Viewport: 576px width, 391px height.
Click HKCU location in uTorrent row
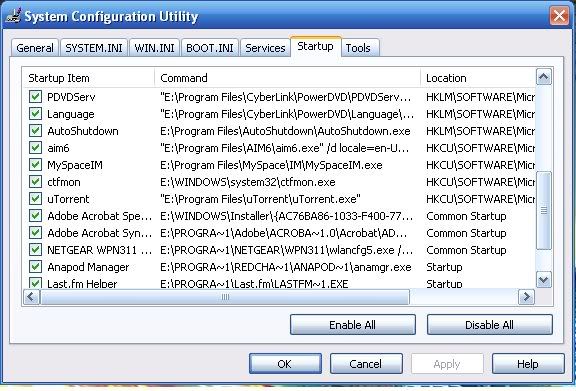pos(480,199)
